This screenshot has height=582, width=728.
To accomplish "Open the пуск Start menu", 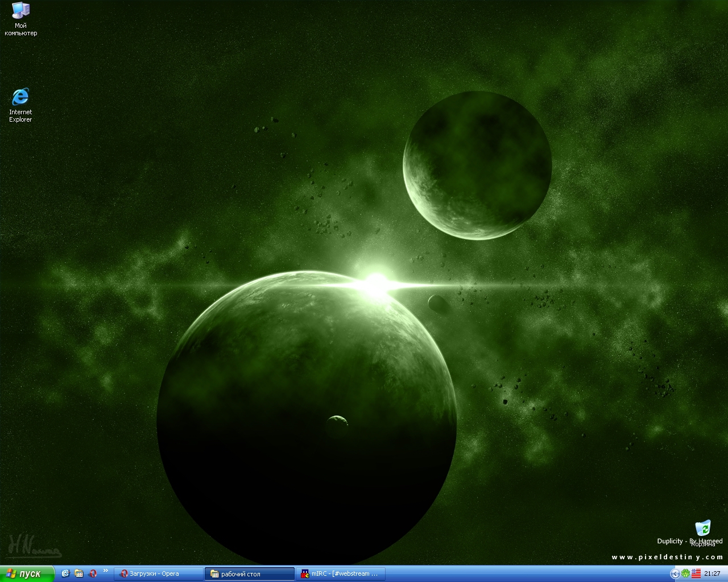I will (27, 573).
